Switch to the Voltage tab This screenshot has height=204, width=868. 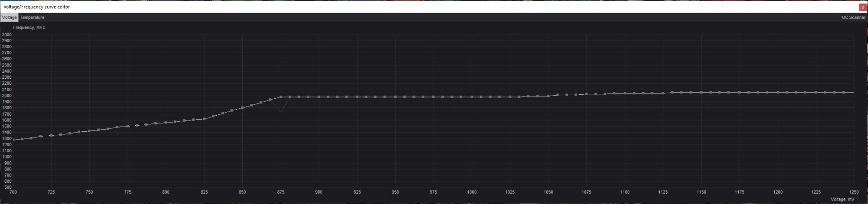point(9,17)
